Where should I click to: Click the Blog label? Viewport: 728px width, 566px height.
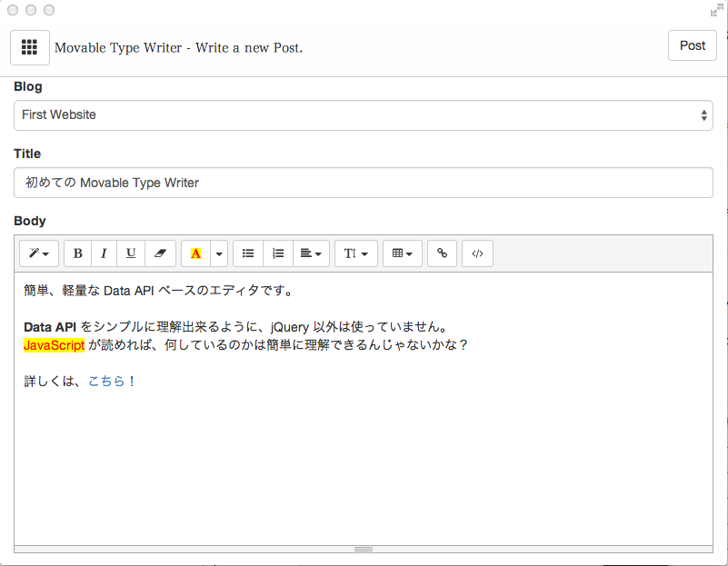(28, 86)
